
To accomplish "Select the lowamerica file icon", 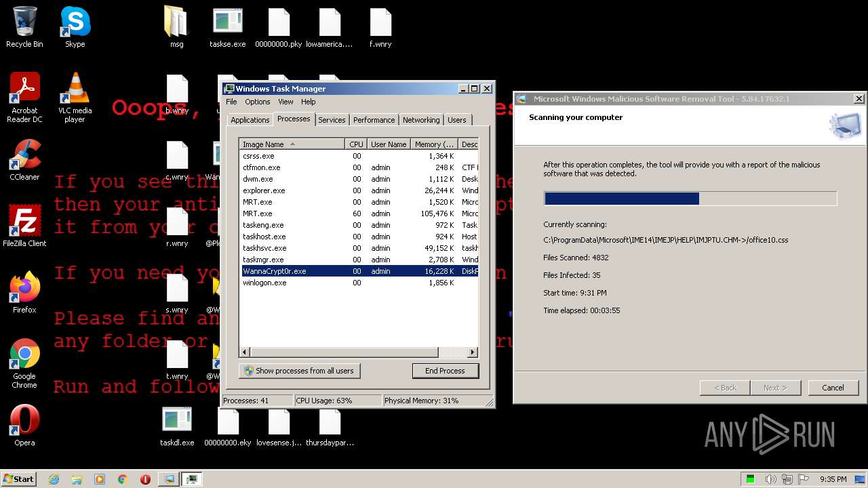I will point(330,27).
